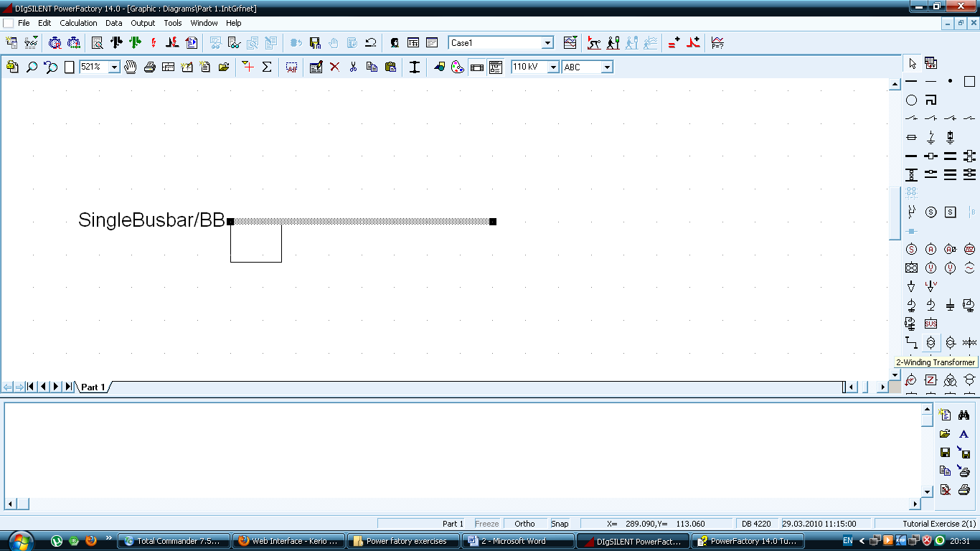
Task: Click the SingleBusbar/BB busbar label
Action: point(151,220)
